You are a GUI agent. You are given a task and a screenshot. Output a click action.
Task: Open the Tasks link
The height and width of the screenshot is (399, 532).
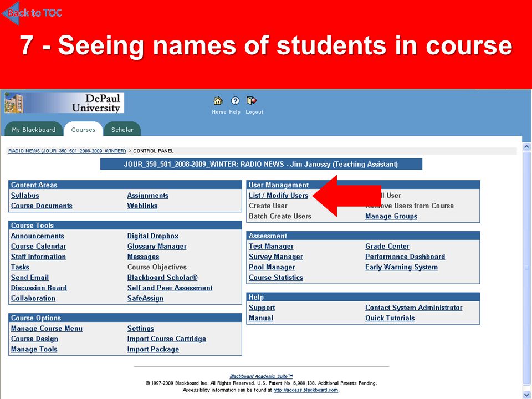(x=20, y=267)
